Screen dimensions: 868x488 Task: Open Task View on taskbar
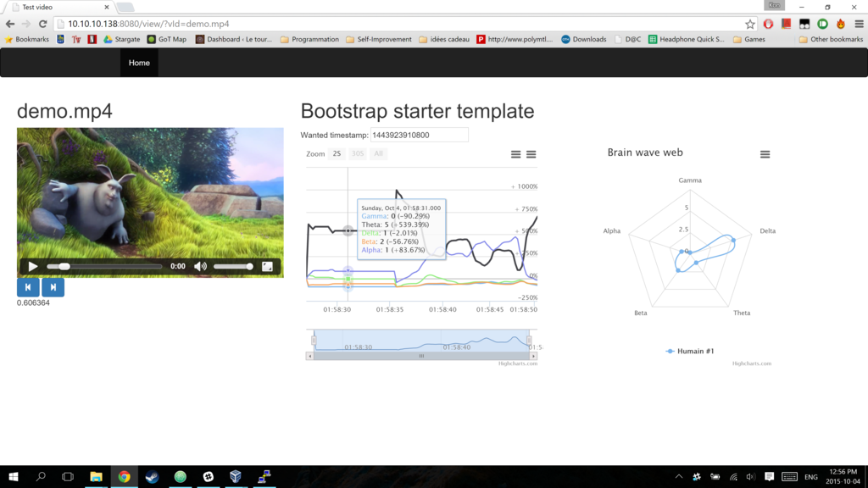[68, 476]
